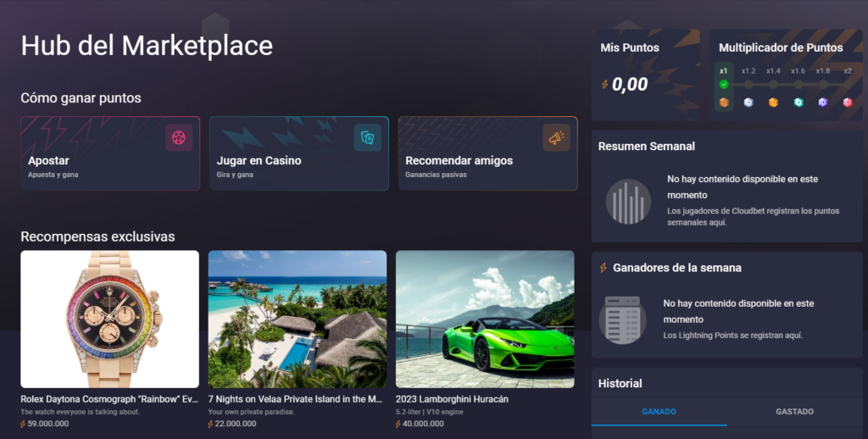The width and height of the screenshot is (868, 439).
Task: Select the gold tier badge under x1.4
Action: click(x=773, y=103)
